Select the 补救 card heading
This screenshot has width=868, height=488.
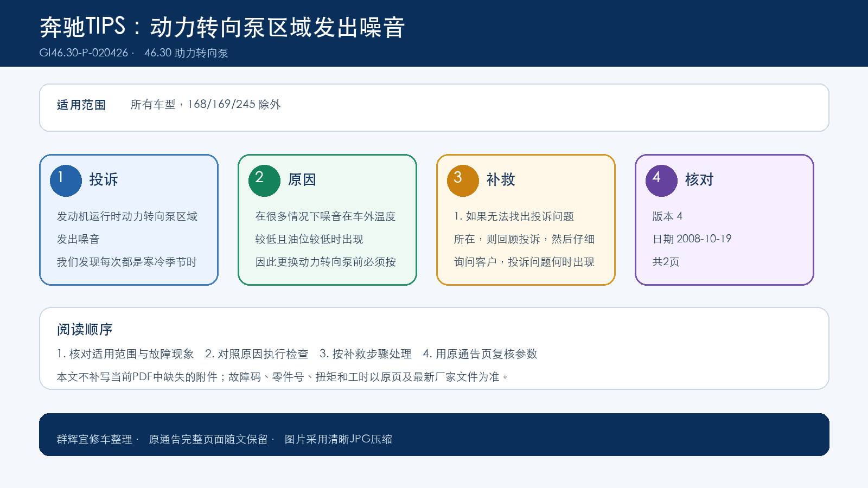(501, 179)
